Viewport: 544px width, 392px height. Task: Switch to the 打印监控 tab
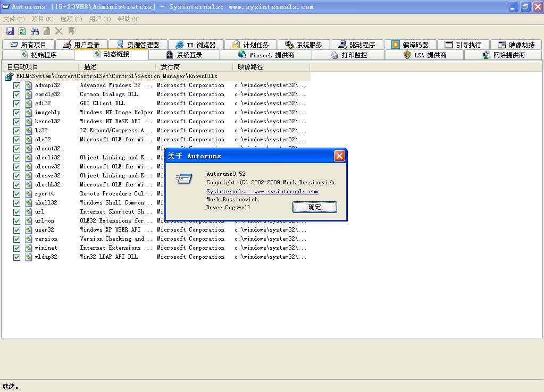pyautogui.click(x=349, y=55)
